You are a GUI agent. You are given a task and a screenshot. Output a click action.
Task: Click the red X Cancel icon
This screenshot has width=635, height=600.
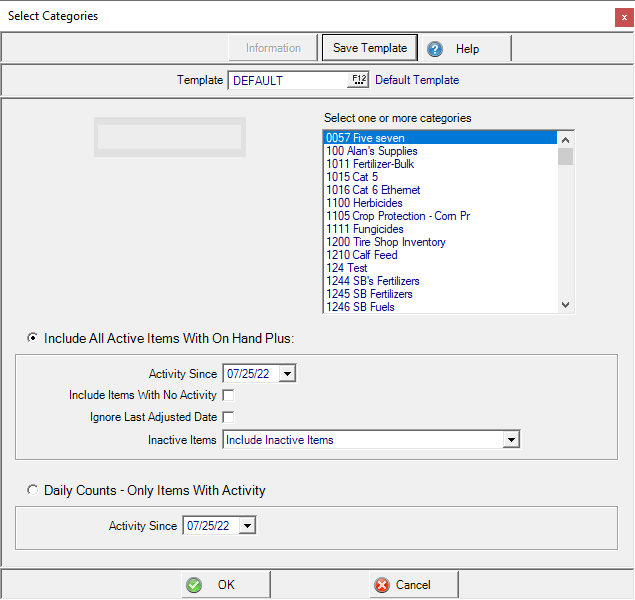tap(381, 585)
